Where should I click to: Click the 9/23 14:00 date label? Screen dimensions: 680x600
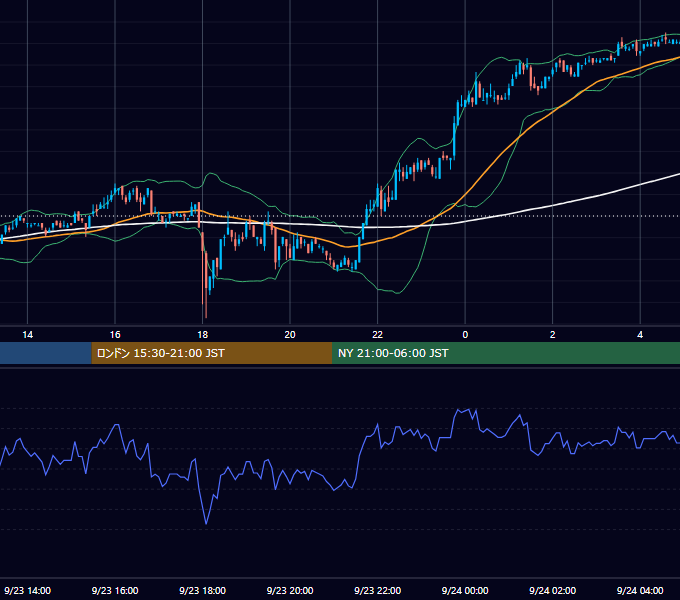[27, 590]
